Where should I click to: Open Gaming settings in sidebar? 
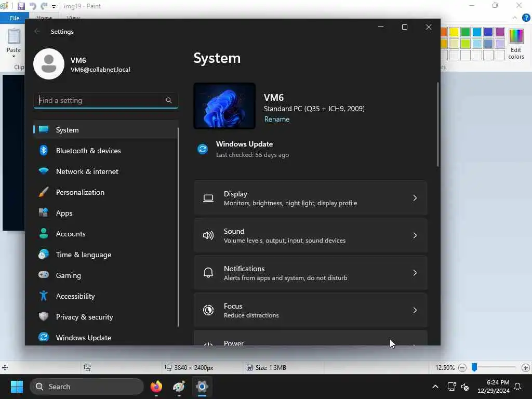(105, 275)
